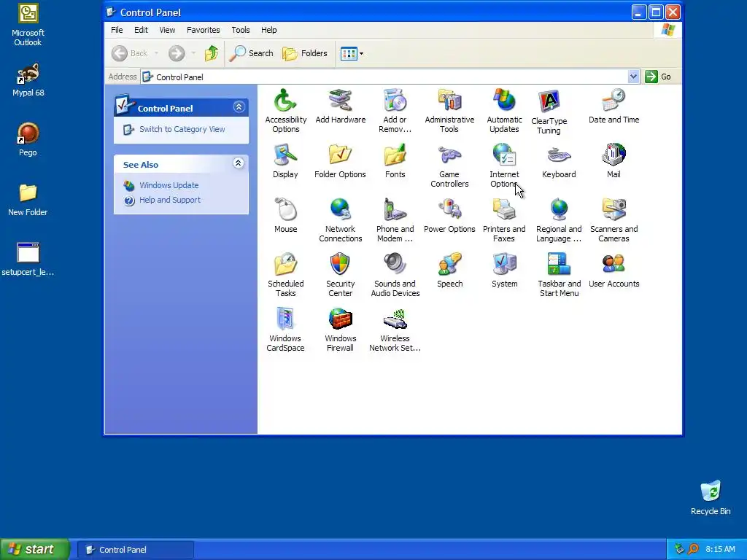Image resolution: width=747 pixels, height=560 pixels.
Task: Open the Display applet icon
Action: [285, 161]
